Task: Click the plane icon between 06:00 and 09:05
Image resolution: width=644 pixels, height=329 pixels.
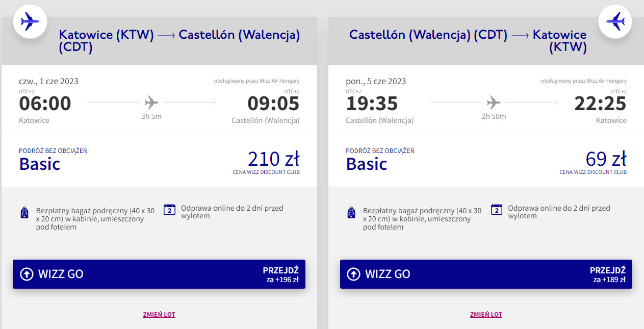Action: click(151, 103)
